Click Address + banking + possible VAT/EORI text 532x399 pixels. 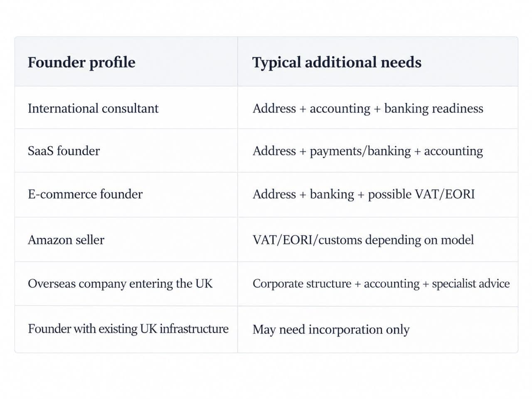click(364, 194)
